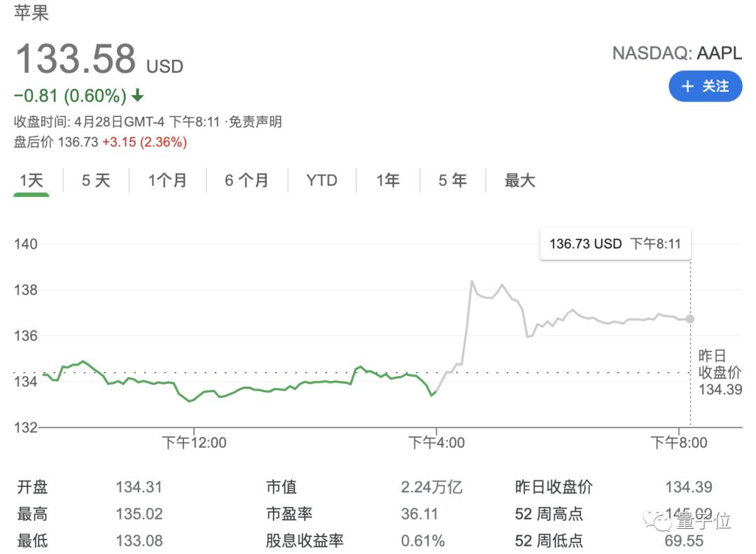This screenshot has width=756, height=554.
Task: Click the NASDAQ: AAPL ticker label
Action: click(677, 53)
